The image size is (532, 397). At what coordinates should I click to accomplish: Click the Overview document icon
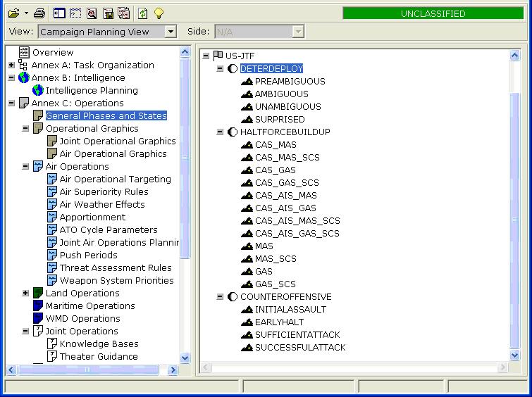click(x=24, y=53)
